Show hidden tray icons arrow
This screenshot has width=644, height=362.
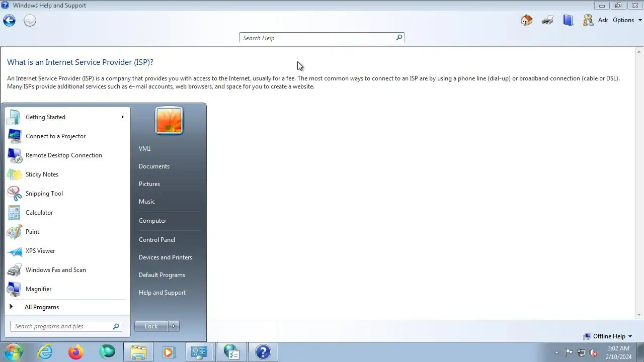click(x=556, y=352)
